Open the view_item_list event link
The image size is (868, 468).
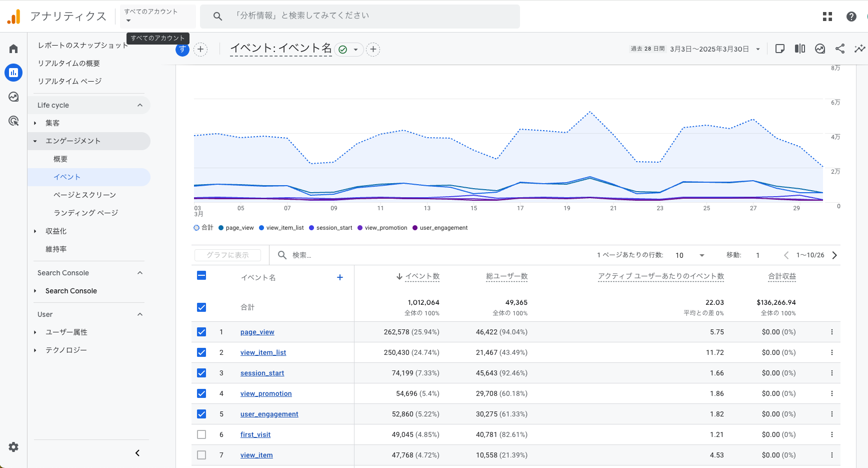tap(263, 352)
